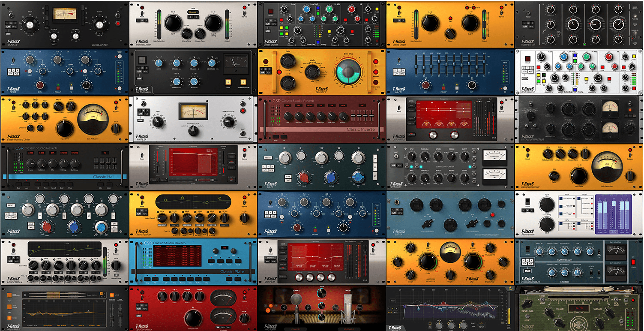The width and height of the screenshot is (644, 331).
Task: Switch to the Time tab on CSR Classic Hall
Action: pos(47,185)
